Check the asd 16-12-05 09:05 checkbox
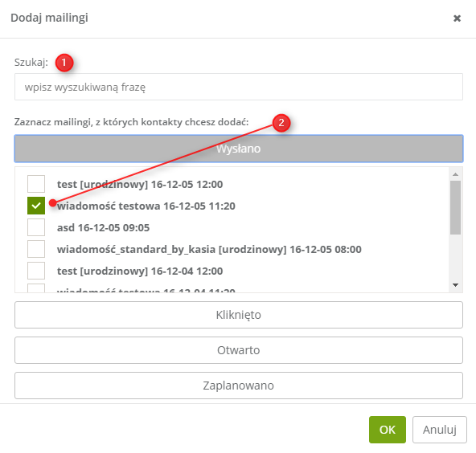 [36, 227]
